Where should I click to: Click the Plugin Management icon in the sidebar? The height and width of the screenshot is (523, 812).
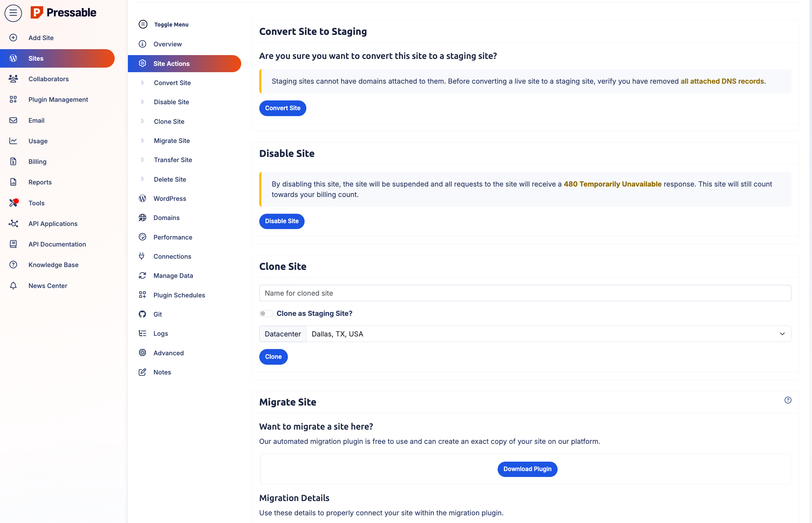13,99
